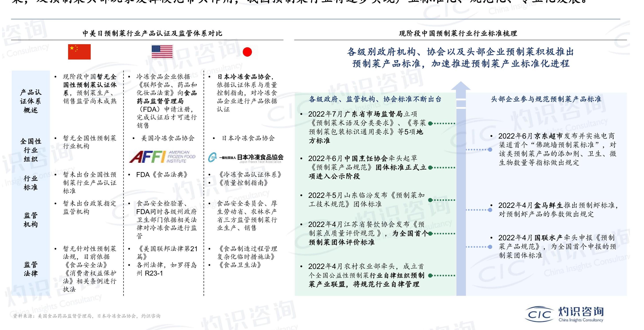Viewport: 644px width, 330px height.
Task: Click the 头部企业参与规范预制菜产品标准 subheading
Action: [546, 99]
